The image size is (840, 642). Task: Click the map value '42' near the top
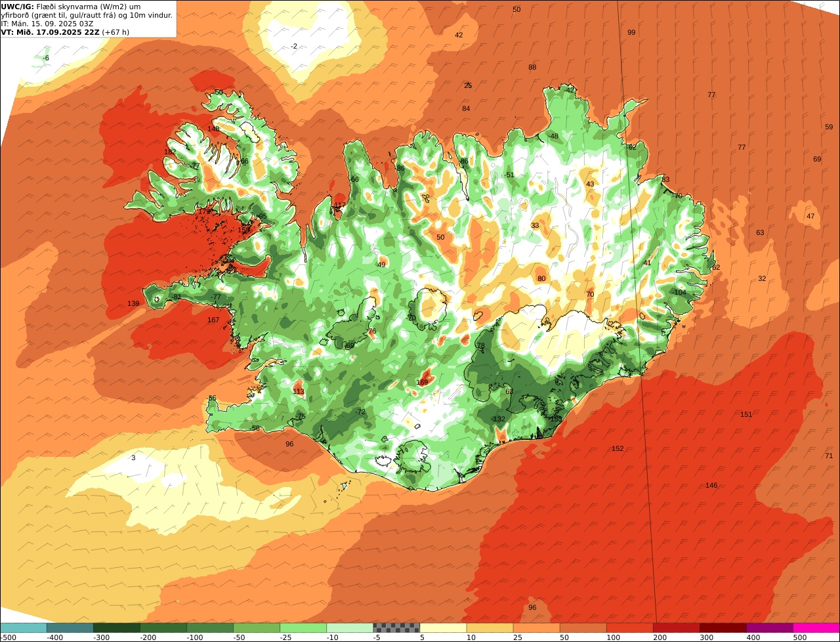(x=459, y=35)
